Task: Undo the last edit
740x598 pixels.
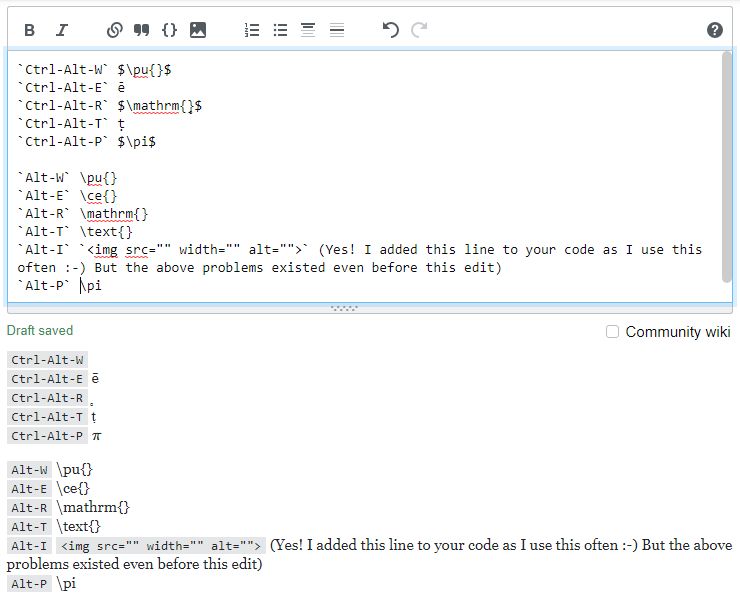Action: 391,30
